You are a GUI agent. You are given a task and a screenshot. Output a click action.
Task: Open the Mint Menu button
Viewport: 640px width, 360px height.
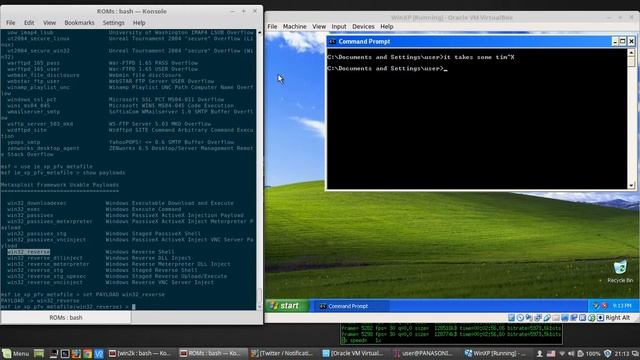[16, 353]
